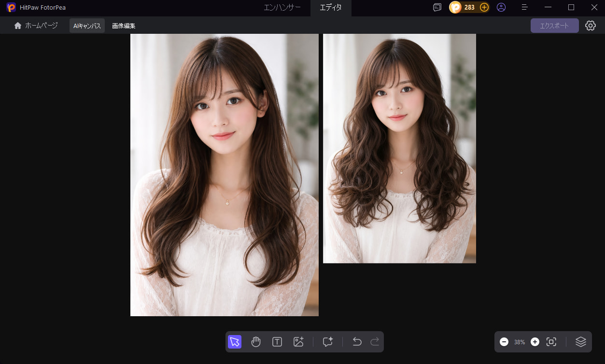Open the AIキャンバス tab
Image resolution: width=605 pixels, height=364 pixels.
[x=87, y=26]
